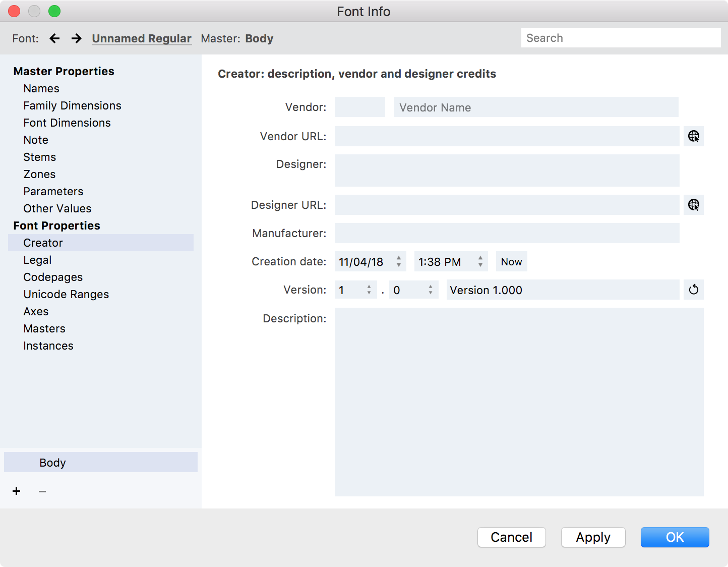
Task: Click the Master Properties heading
Action: pos(64,71)
